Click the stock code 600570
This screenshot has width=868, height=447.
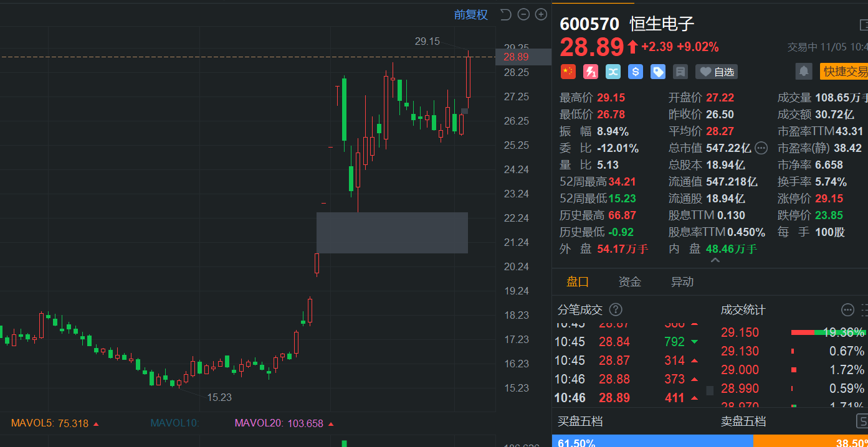pos(589,24)
